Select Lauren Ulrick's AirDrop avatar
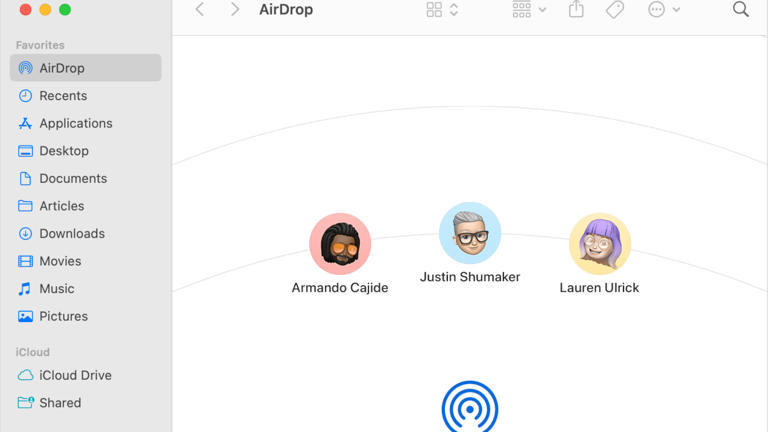The height and width of the screenshot is (432, 768). click(x=600, y=244)
